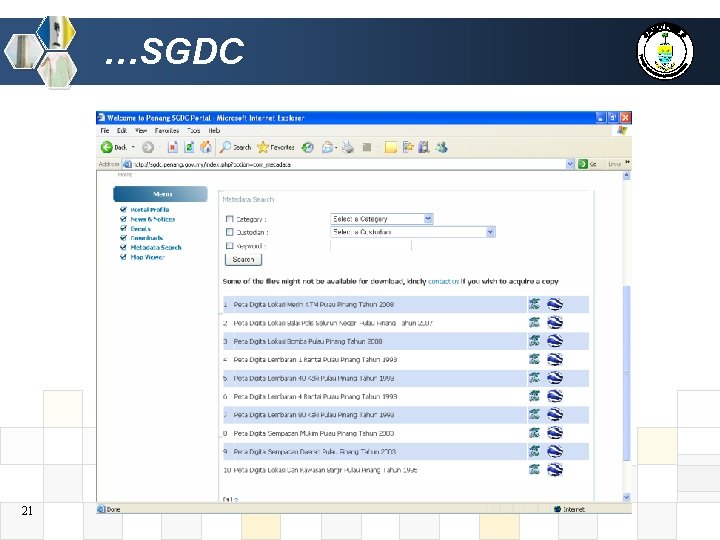Open the Mail button dropdown arrow

tap(336, 147)
